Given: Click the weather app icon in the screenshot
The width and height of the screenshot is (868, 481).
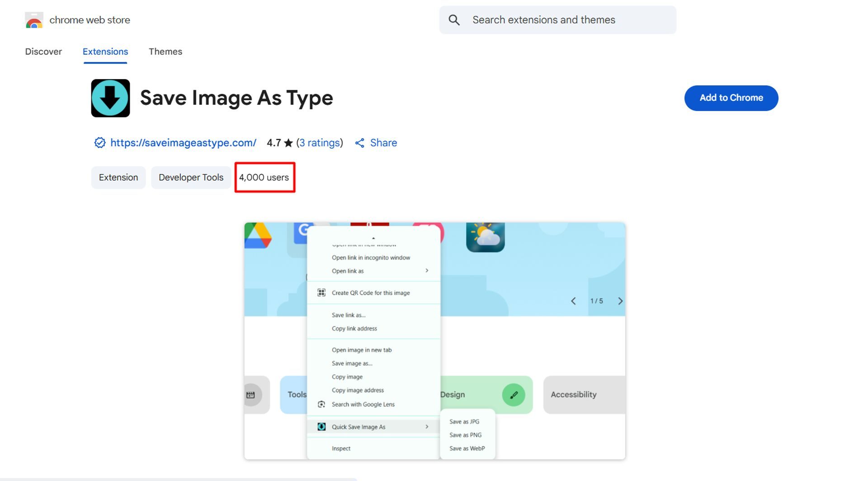Looking at the screenshot, I should [x=486, y=237].
